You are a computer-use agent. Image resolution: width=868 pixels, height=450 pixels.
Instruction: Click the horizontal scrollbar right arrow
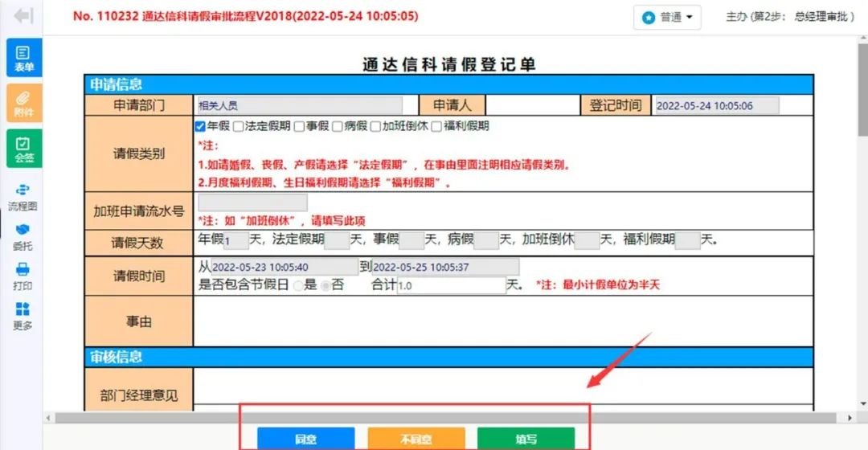click(x=850, y=418)
